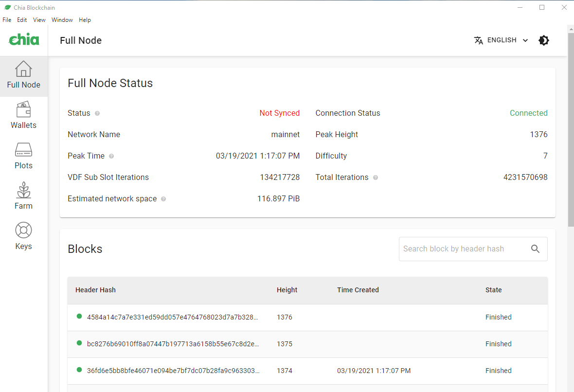Open the Window menu
Viewport: 574px width, 392px height.
pos(62,20)
